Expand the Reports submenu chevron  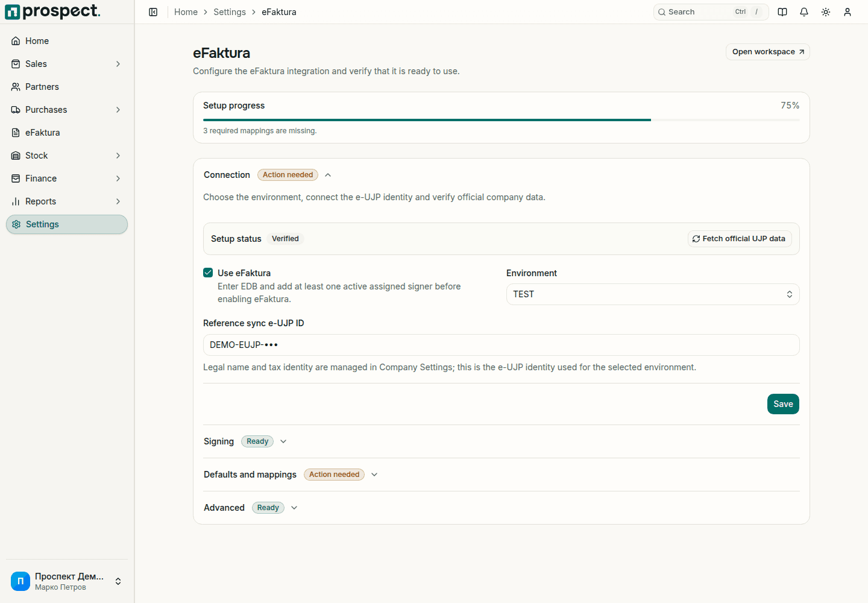pyautogui.click(x=118, y=201)
